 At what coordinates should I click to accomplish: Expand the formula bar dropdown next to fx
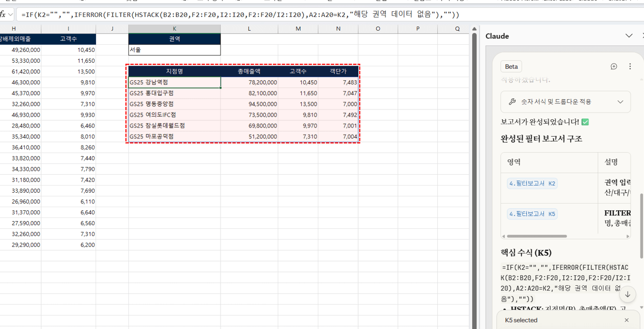(x=11, y=14)
